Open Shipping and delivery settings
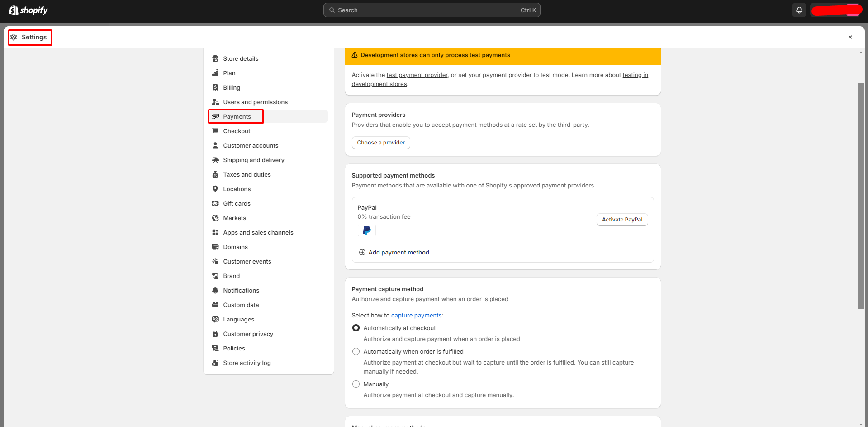 [x=269, y=160]
